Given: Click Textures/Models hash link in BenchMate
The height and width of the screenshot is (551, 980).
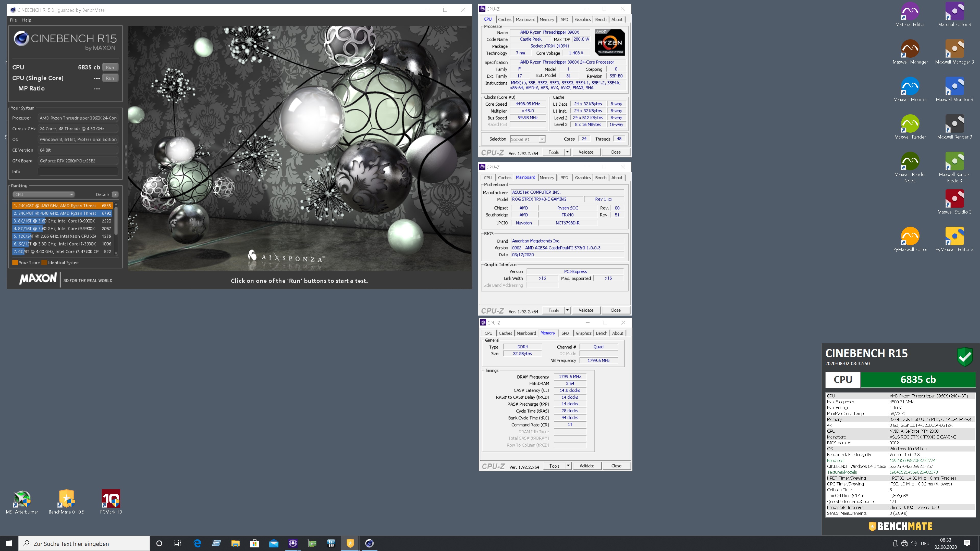Looking at the screenshot, I should [913, 472].
